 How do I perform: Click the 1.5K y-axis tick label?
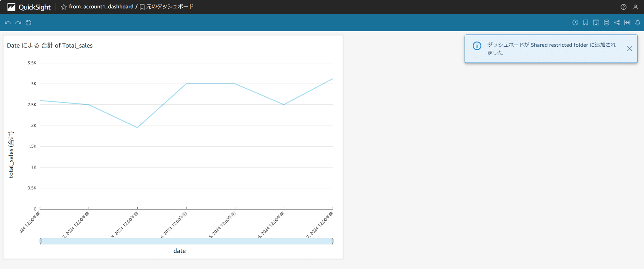tap(32, 146)
